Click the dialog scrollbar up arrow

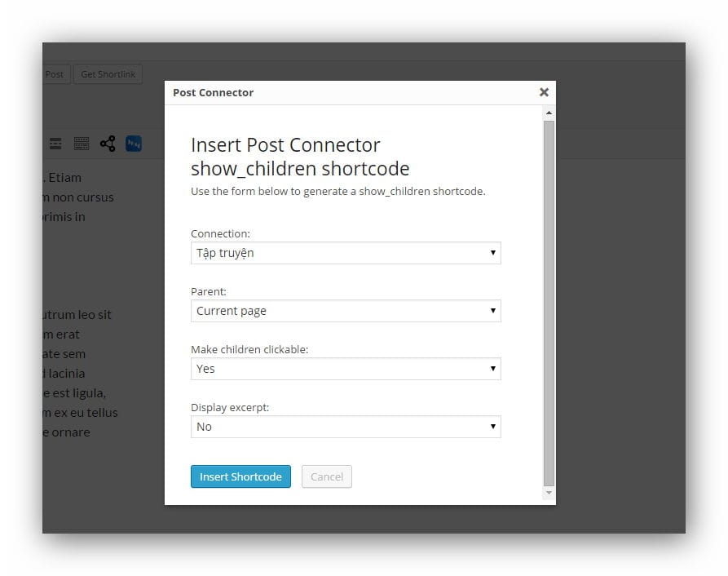549,113
